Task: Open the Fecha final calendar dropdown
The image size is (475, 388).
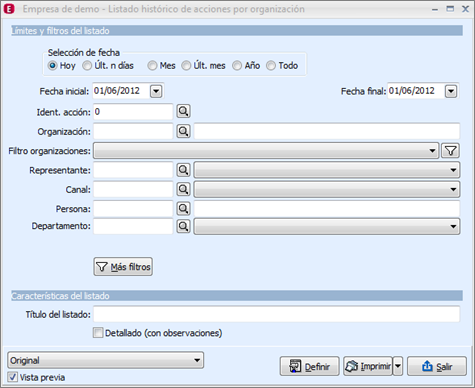Action: [451, 91]
